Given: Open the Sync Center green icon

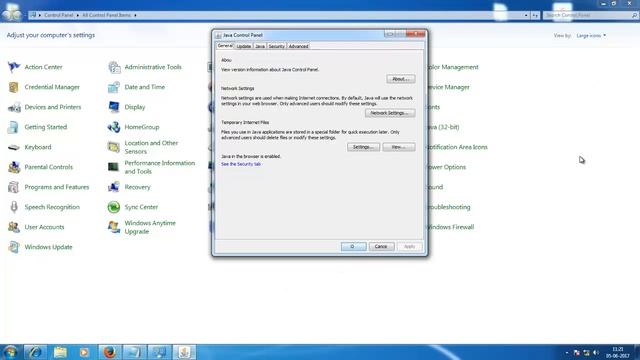Looking at the screenshot, I should 114,207.
